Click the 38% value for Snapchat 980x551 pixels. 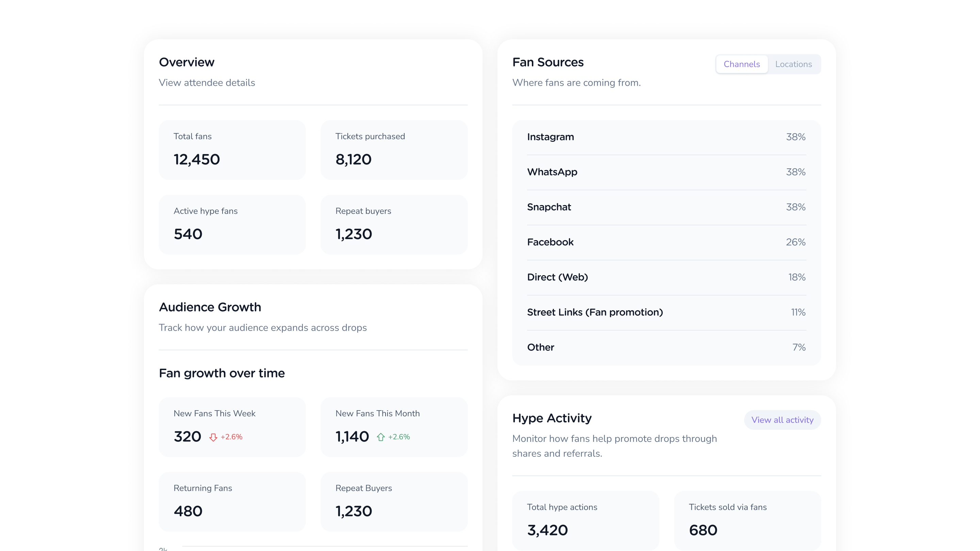click(796, 207)
